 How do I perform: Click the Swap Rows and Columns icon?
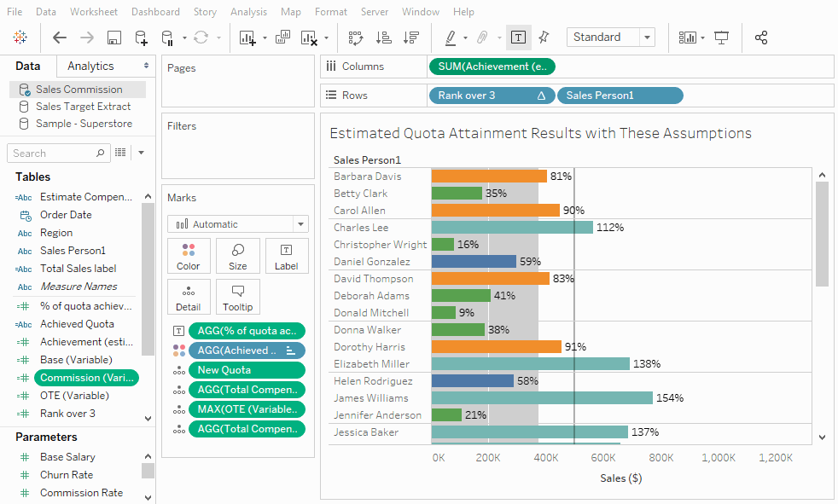pyautogui.click(x=355, y=38)
